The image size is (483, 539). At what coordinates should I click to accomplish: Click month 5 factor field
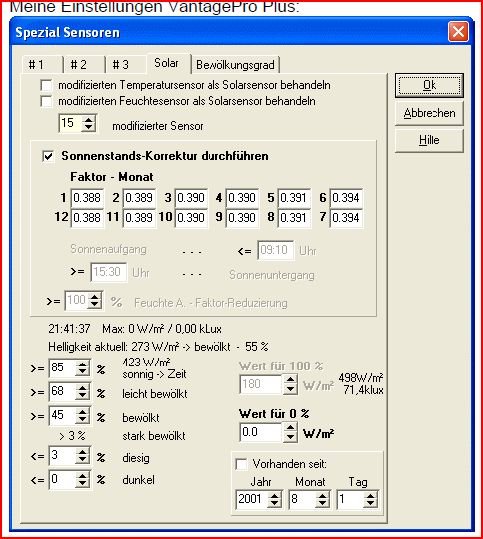294,198
